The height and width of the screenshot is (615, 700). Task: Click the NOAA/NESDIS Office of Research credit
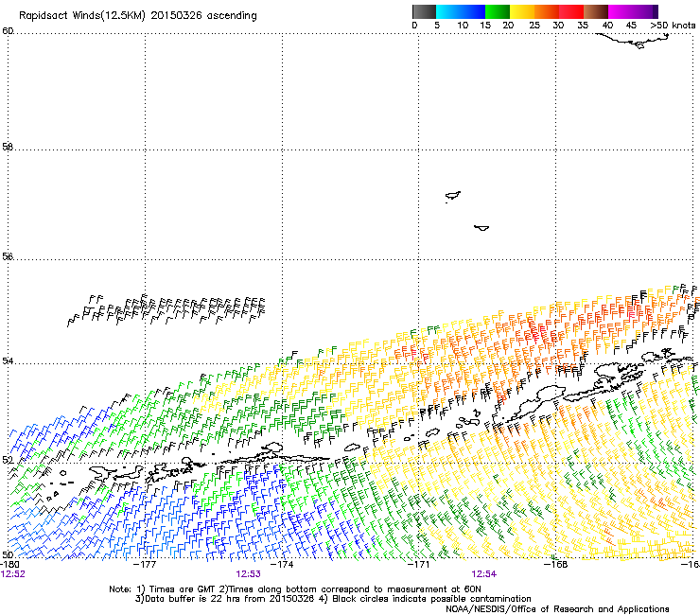(x=557, y=609)
